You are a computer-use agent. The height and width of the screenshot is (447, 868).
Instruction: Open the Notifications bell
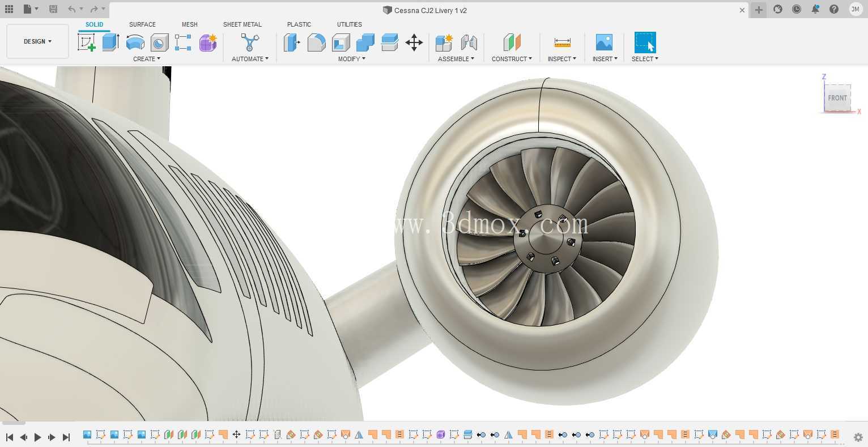(815, 9)
